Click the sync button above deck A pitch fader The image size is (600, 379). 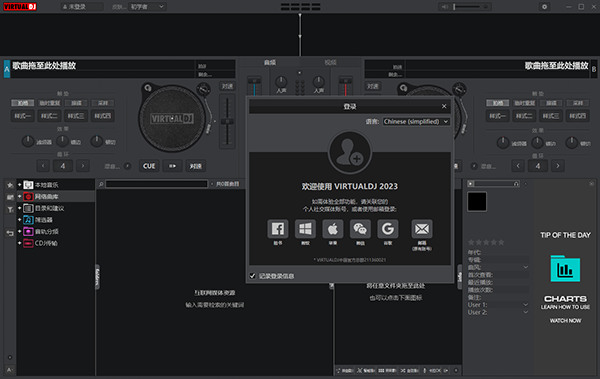pos(227,86)
